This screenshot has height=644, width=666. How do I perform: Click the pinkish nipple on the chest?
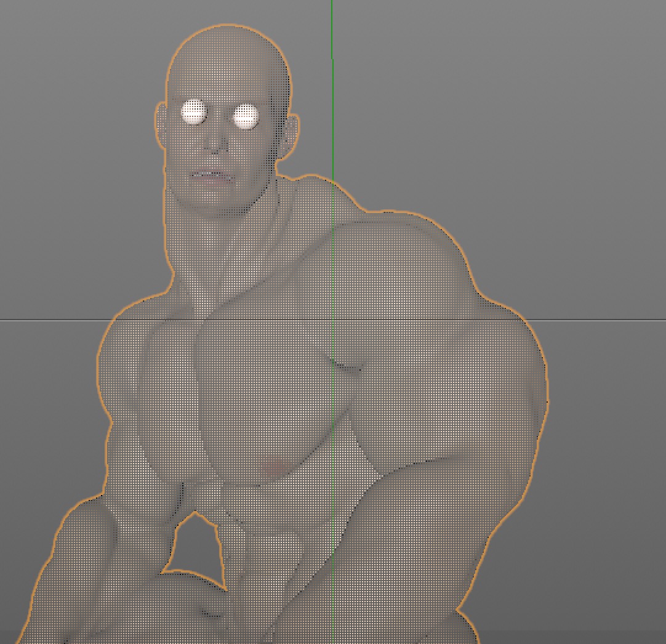(275, 468)
